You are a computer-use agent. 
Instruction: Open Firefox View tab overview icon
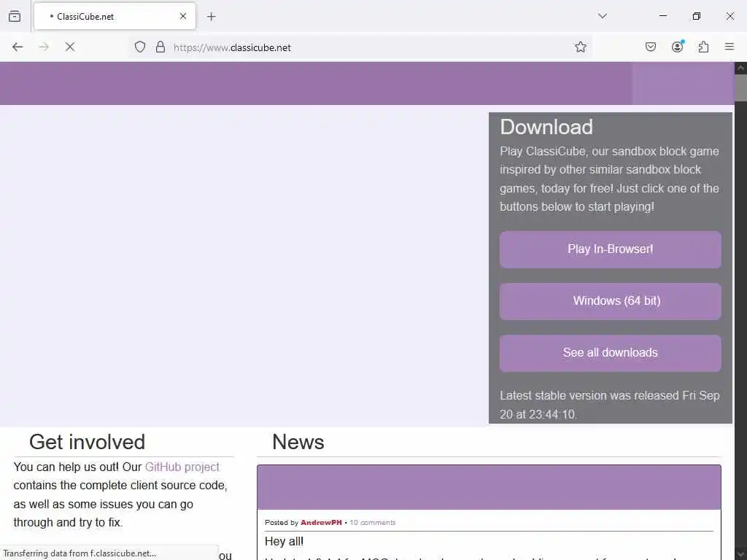pyautogui.click(x=15, y=16)
